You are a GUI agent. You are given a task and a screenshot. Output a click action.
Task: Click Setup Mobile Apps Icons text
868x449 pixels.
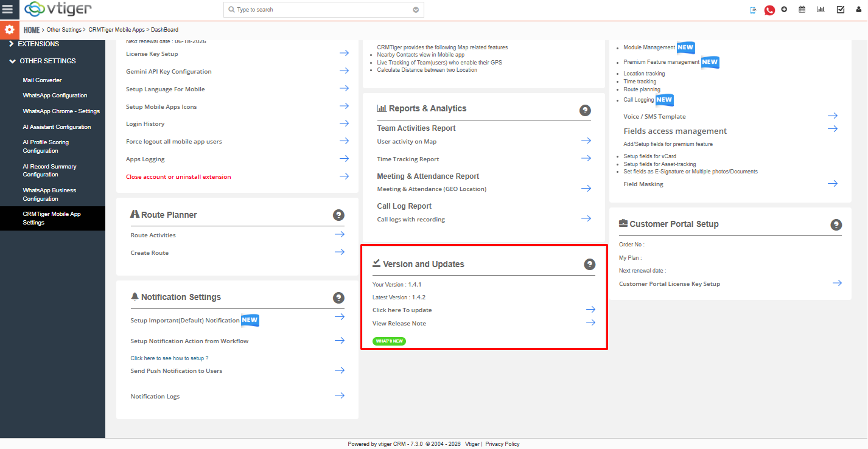point(161,107)
